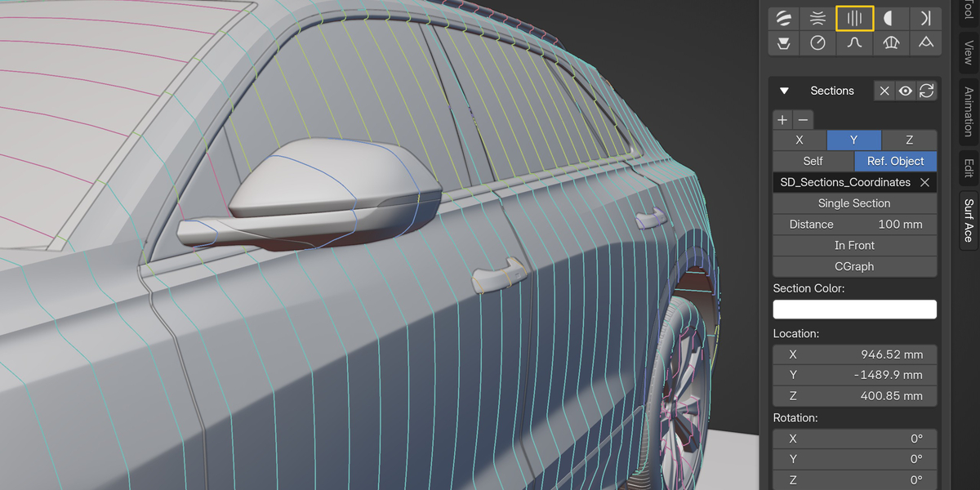Open the Surf Ace sidebar tab
The height and width of the screenshot is (490, 980).
tap(969, 220)
